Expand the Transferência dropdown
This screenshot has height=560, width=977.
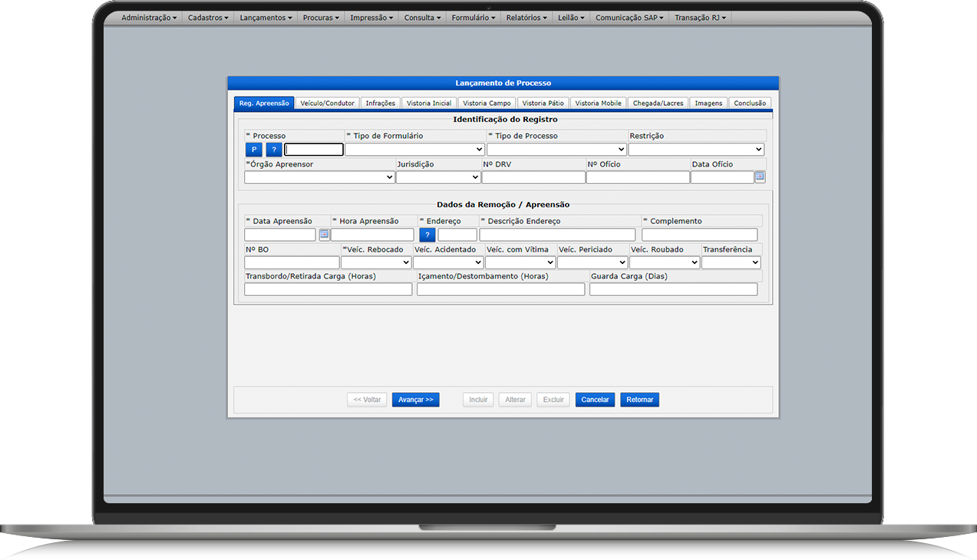coord(731,262)
